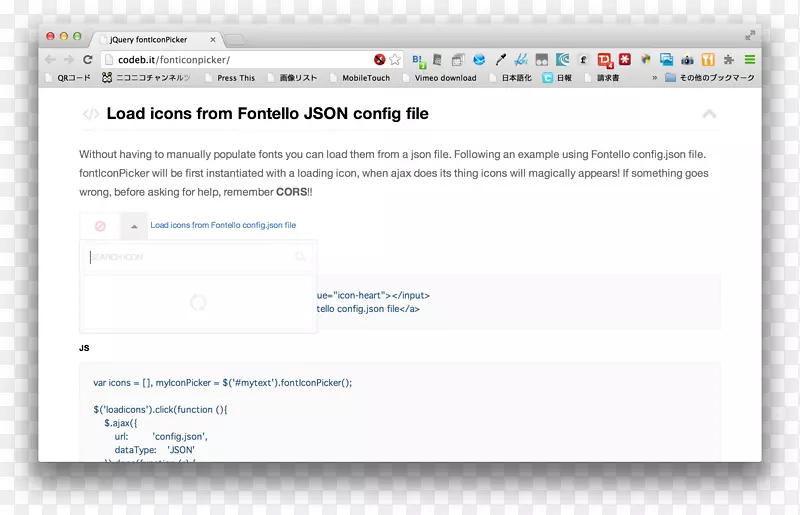Click the blue picture frames extension icon
The image size is (800, 515).
click(666, 60)
